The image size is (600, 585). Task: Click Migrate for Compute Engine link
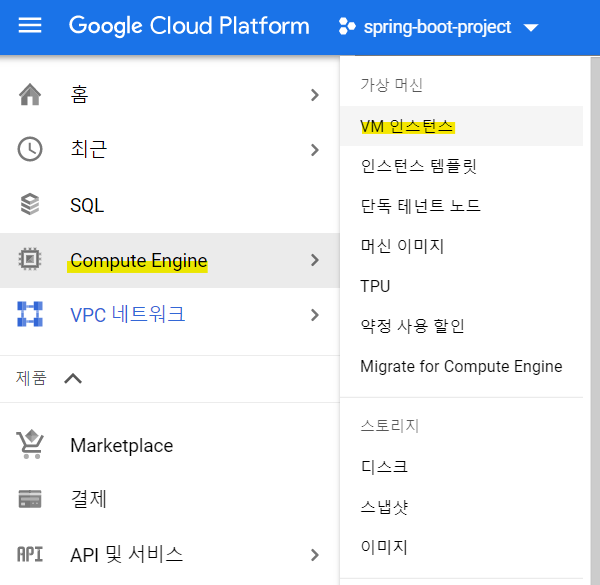pyautogui.click(x=461, y=366)
